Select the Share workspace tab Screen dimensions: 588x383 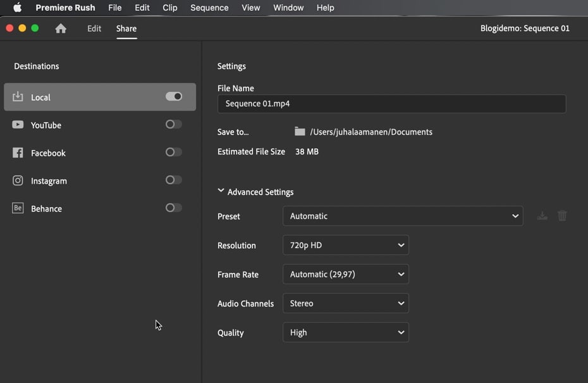point(126,28)
